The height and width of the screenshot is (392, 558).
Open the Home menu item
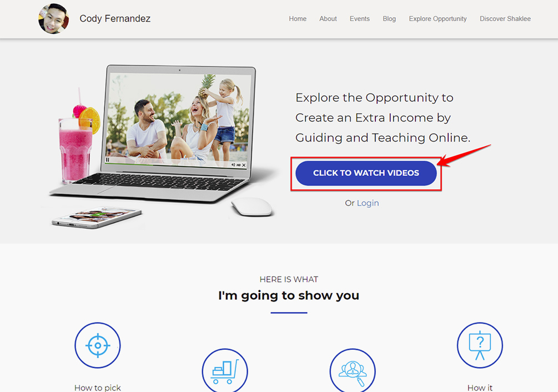(298, 19)
